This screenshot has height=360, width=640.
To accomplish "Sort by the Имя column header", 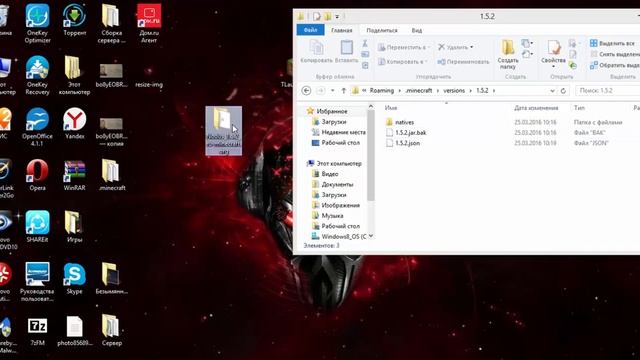I will pos(391,108).
